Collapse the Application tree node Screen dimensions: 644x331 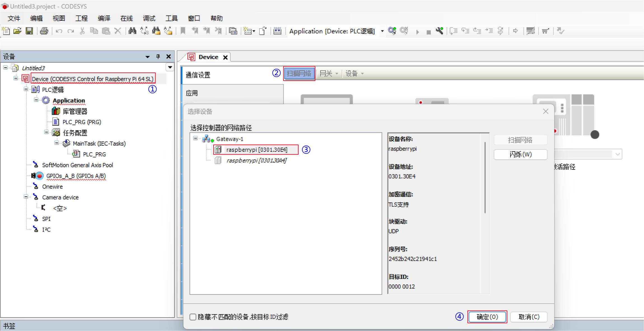pyautogui.click(x=36, y=100)
